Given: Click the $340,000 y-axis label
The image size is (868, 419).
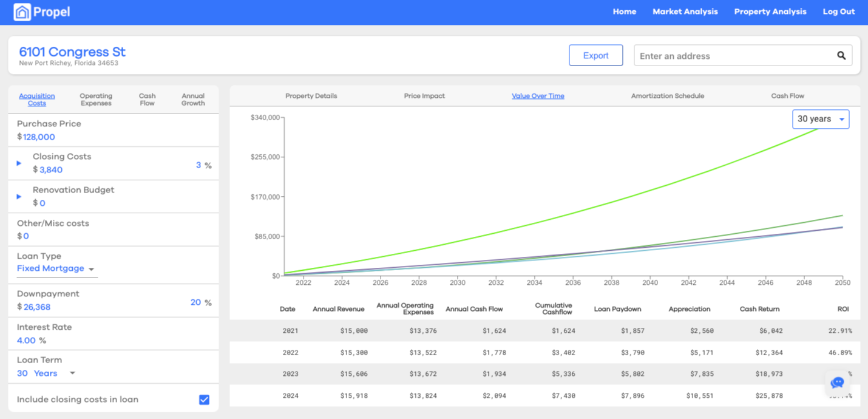Looking at the screenshot, I should 265,117.
